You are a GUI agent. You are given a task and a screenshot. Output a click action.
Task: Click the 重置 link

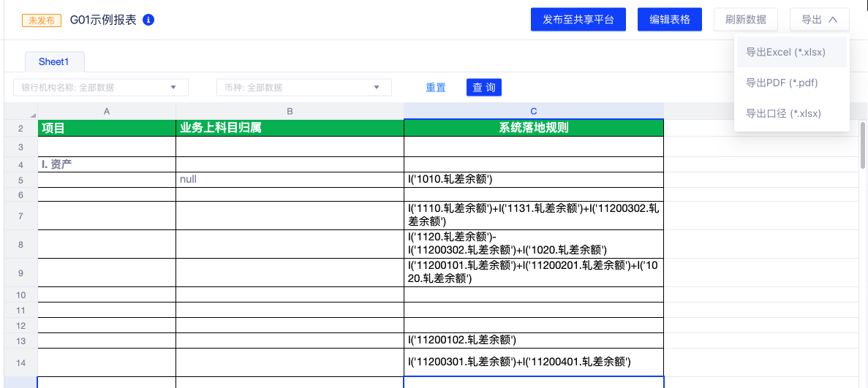(436, 88)
